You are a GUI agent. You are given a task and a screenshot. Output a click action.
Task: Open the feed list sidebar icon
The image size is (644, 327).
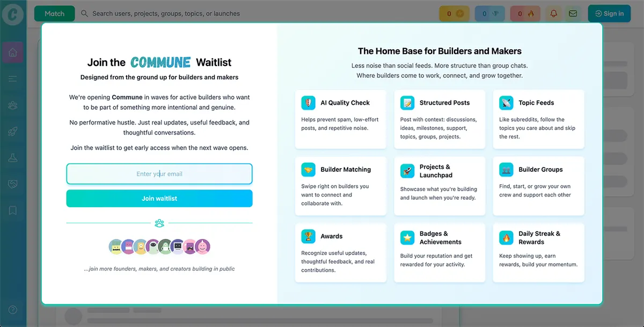13,79
